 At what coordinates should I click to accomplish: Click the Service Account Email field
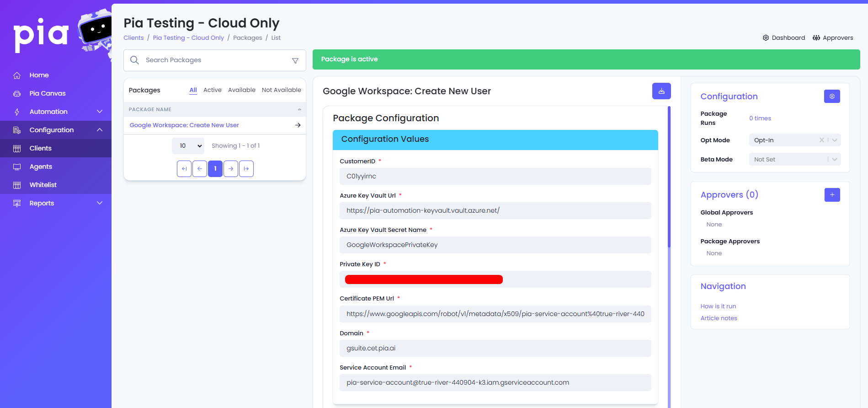tap(495, 382)
